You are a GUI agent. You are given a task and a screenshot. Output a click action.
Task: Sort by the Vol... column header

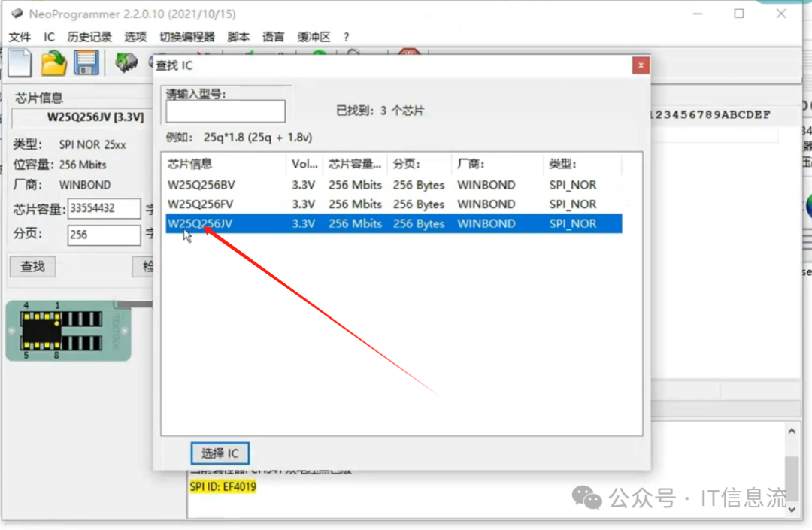(304, 164)
